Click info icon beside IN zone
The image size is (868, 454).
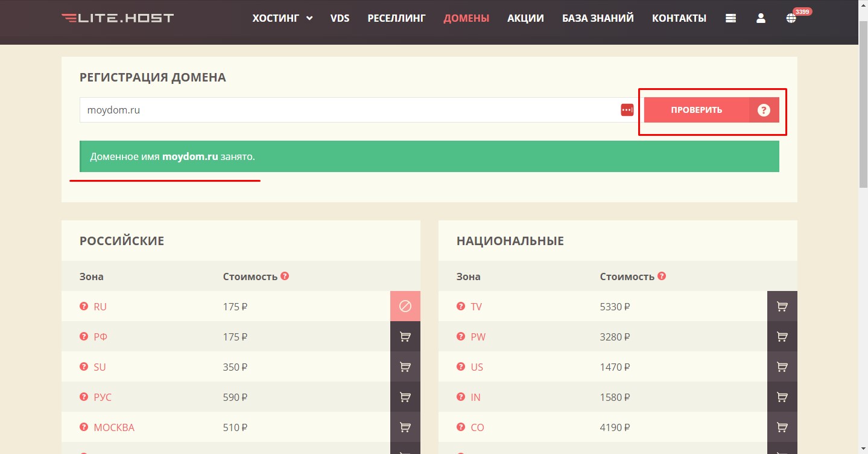(x=461, y=397)
